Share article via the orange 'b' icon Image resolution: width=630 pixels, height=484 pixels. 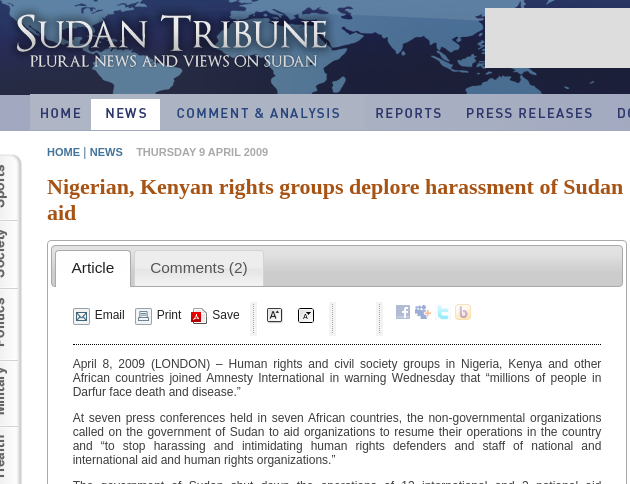[x=463, y=312]
